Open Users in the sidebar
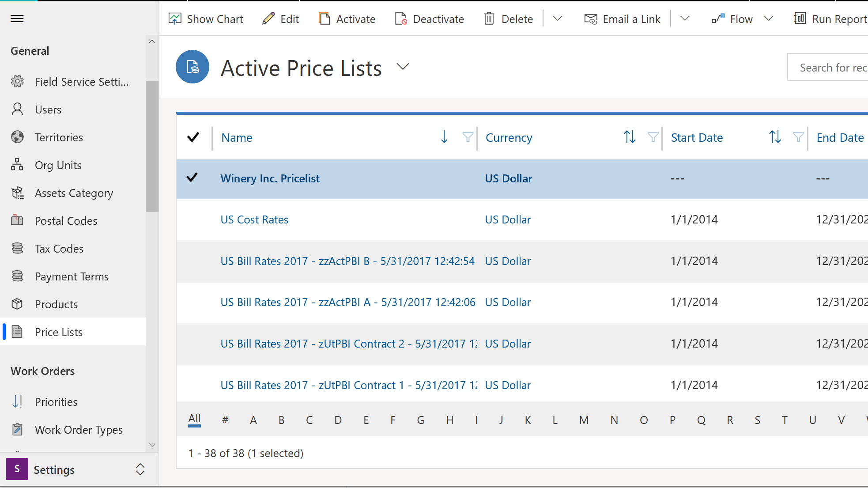This screenshot has height=488, width=868. tap(73, 110)
